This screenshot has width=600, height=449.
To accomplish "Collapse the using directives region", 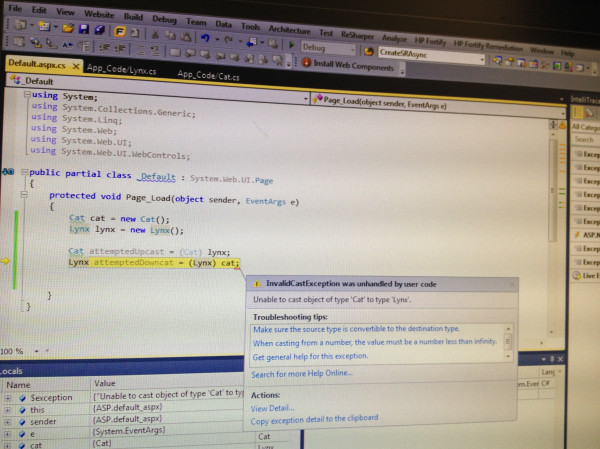I will [27, 94].
